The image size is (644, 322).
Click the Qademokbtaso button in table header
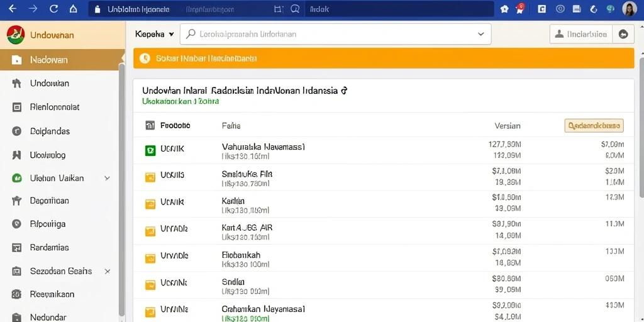point(594,126)
